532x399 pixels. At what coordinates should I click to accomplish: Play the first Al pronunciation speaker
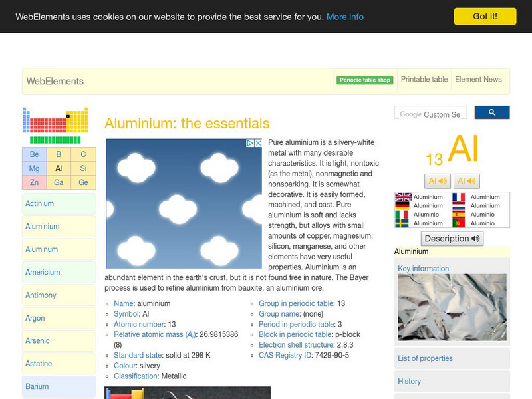[x=438, y=181]
